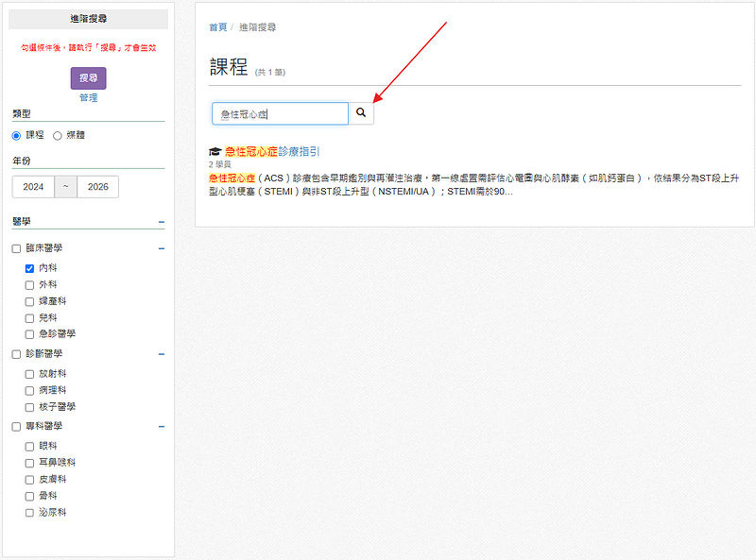
Task: Check the 臨床醫學 checkbox
Action: (x=16, y=248)
